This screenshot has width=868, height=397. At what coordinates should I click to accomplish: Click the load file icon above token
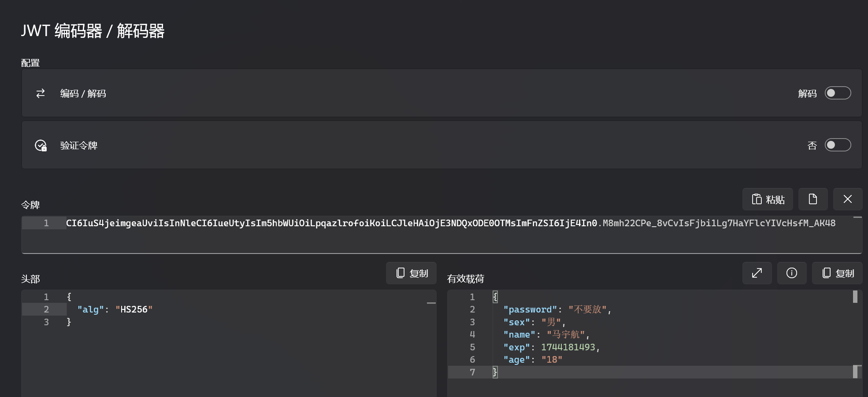tap(812, 199)
